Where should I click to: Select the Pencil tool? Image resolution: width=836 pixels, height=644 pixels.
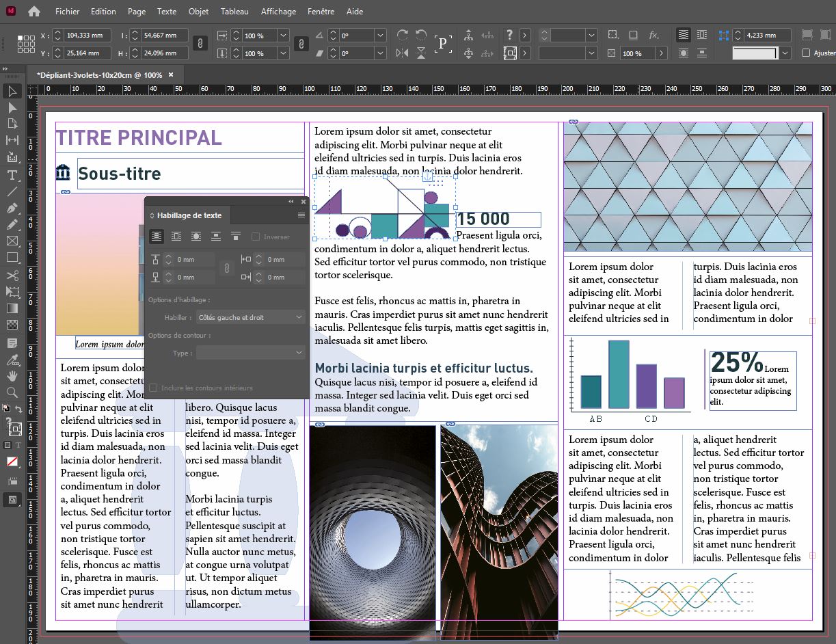[x=12, y=224]
